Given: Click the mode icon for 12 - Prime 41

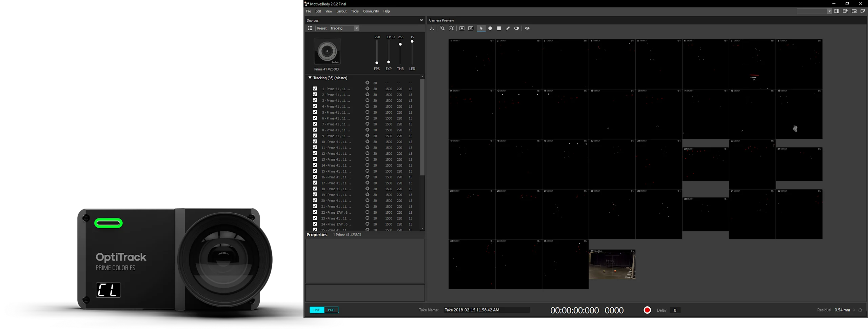Looking at the screenshot, I should pos(367,154).
